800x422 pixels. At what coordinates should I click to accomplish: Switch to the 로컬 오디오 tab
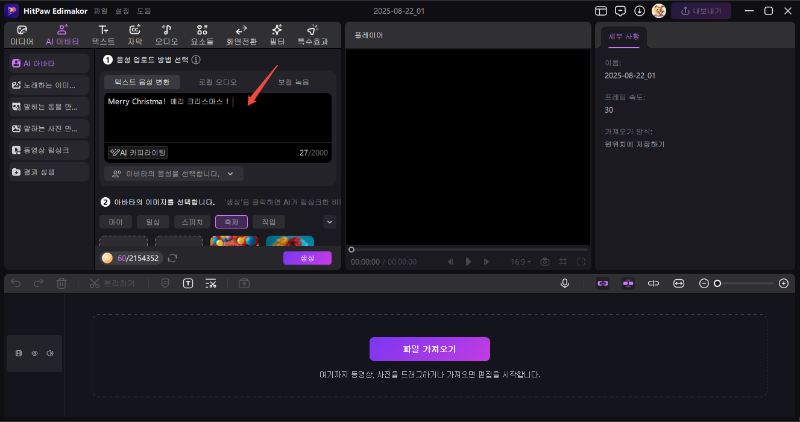click(218, 82)
